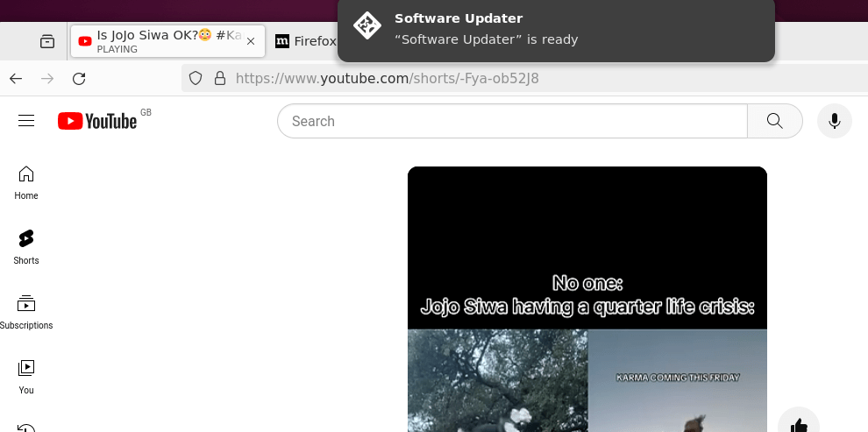
Task: Close the JoJo Siwa YouTube tab
Action: 250,41
